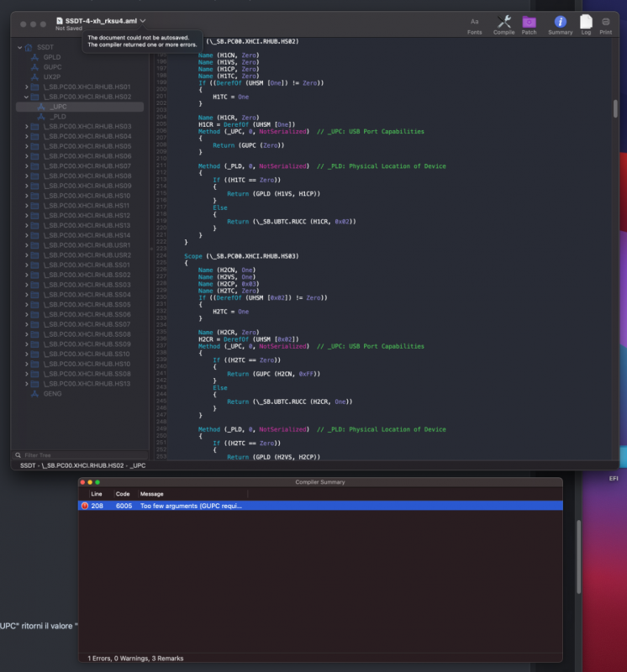
Task: Expand the \_SB.PC00.XHCI.RHUB.SS01 tree node
Action: (24, 265)
